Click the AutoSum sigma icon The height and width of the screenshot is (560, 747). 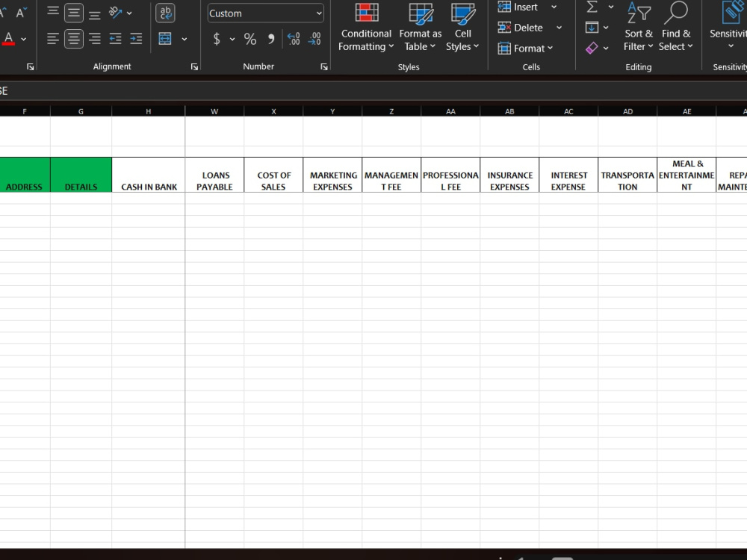point(592,7)
